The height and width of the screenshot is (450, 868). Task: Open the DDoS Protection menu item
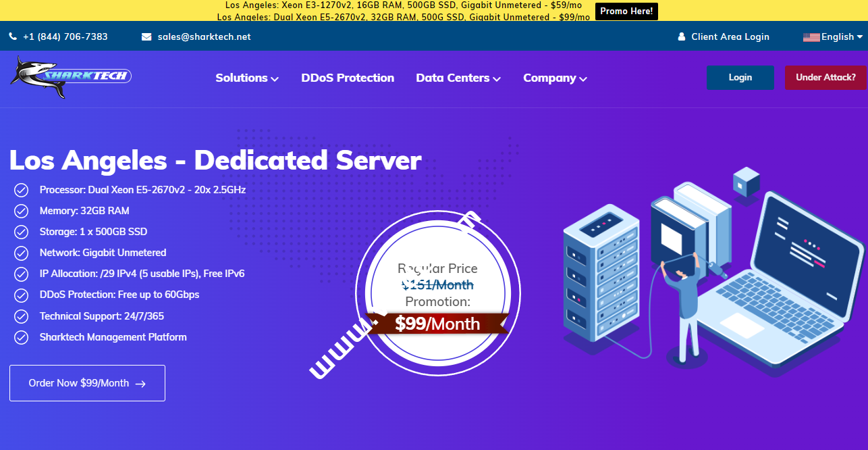[x=348, y=78]
